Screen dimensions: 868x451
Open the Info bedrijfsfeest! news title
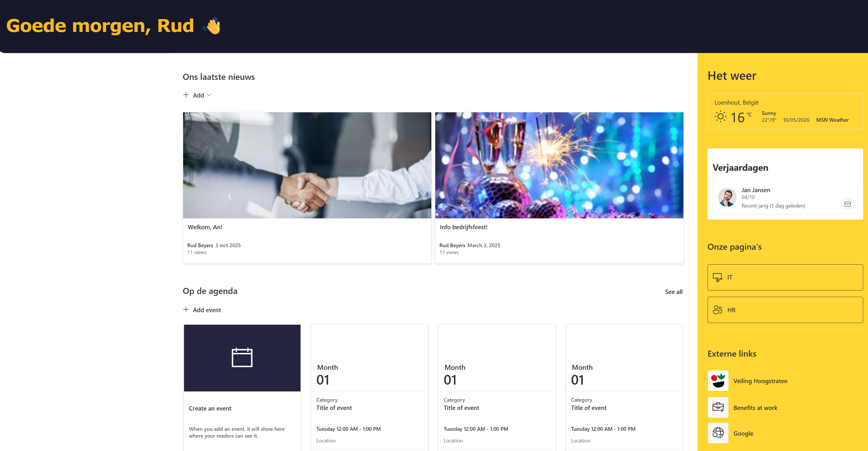[463, 227]
